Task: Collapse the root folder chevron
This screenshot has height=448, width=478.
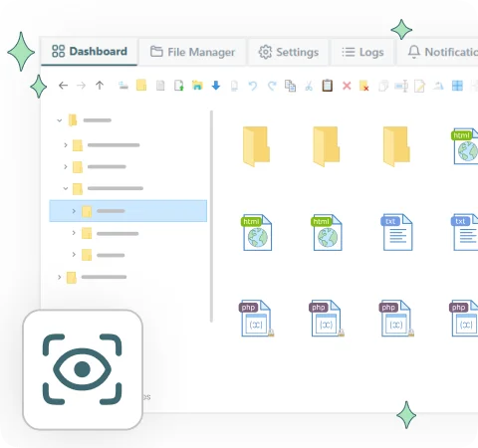Action: [x=60, y=120]
